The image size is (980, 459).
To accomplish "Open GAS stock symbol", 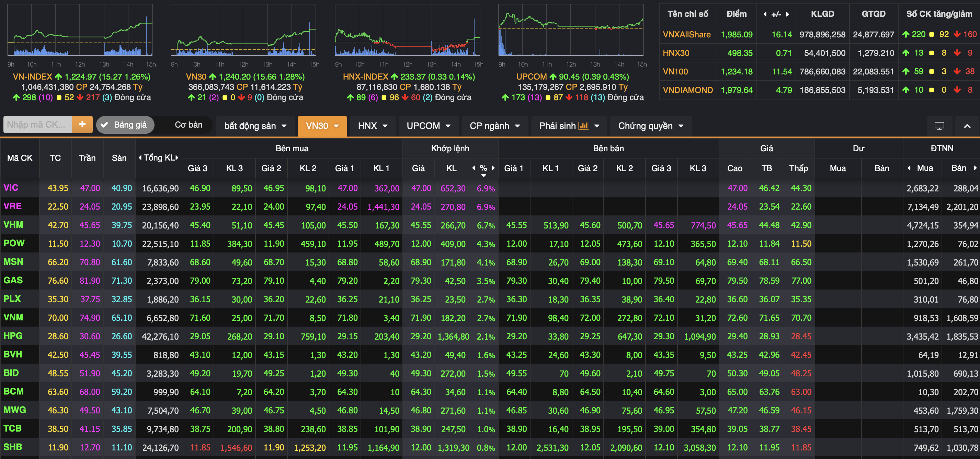I will point(13,280).
